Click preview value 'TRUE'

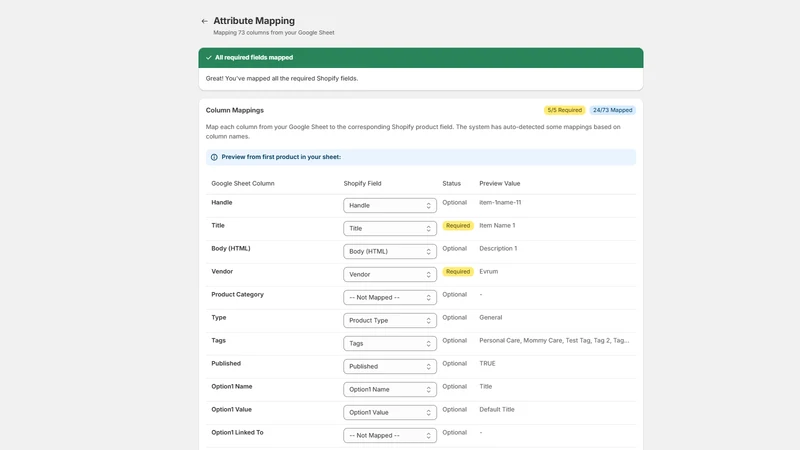(x=487, y=363)
